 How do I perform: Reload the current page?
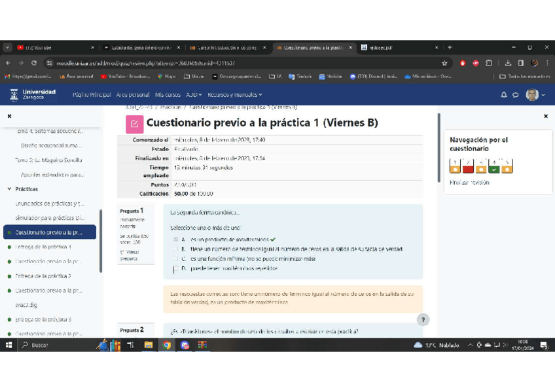[34, 63]
